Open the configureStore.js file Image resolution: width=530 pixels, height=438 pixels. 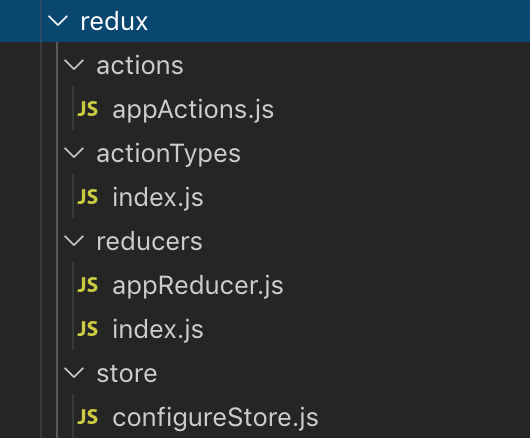[215, 418]
